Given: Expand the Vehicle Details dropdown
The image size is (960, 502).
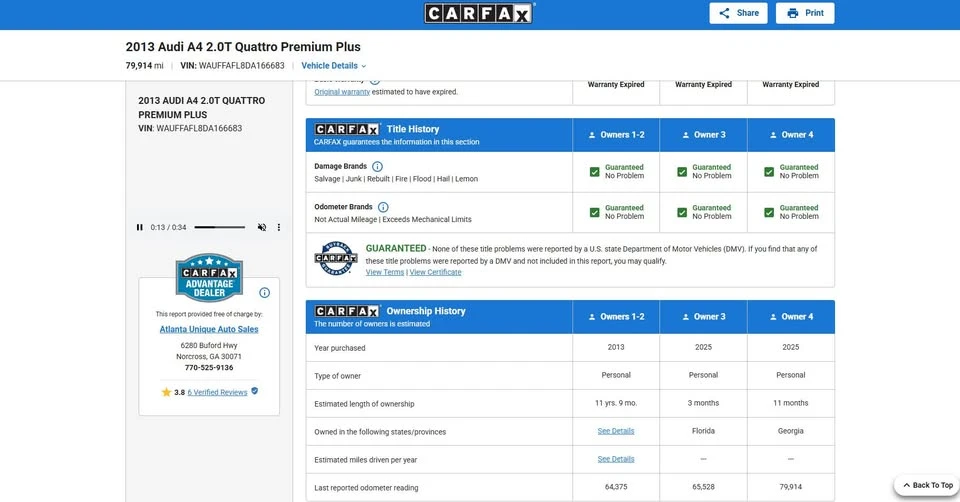Looking at the screenshot, I should (334, 66).
